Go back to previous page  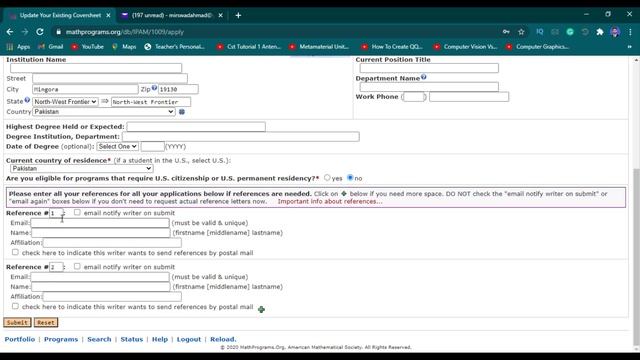pyautogui.click(x=10, y=32)
